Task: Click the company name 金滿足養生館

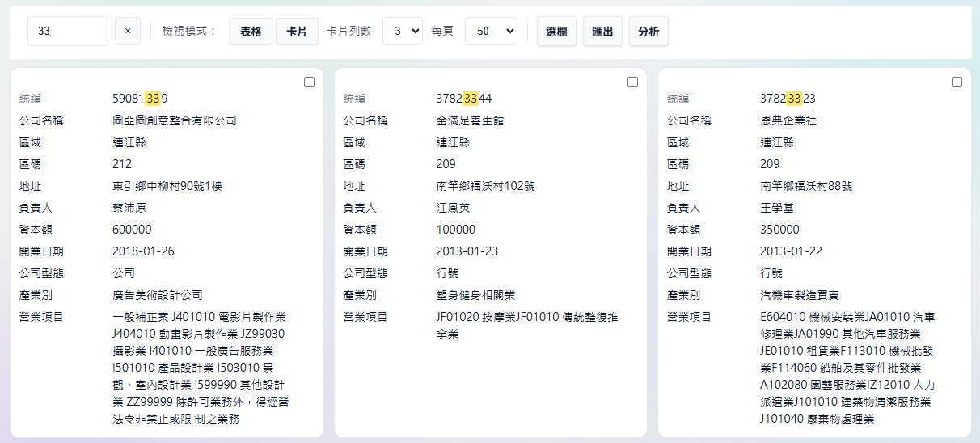Action: (x=470, y=120)
